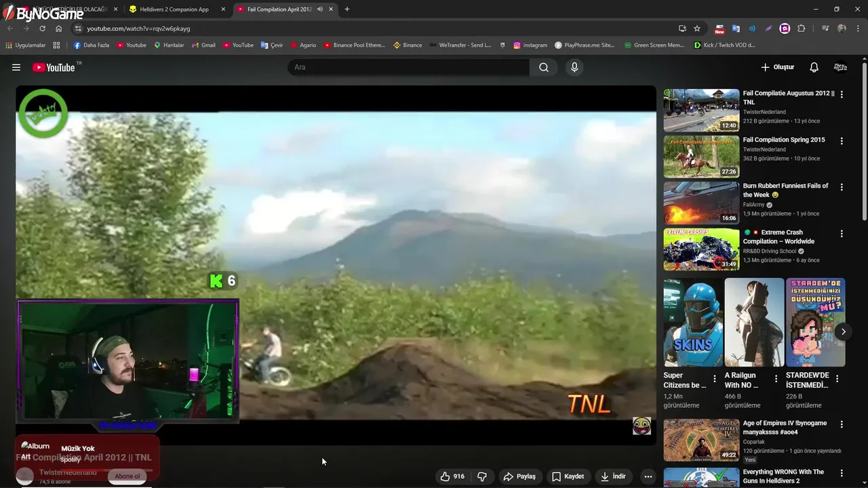Click the emoji face icon on video
868x488 pixels.
click(x=642, y=426)
